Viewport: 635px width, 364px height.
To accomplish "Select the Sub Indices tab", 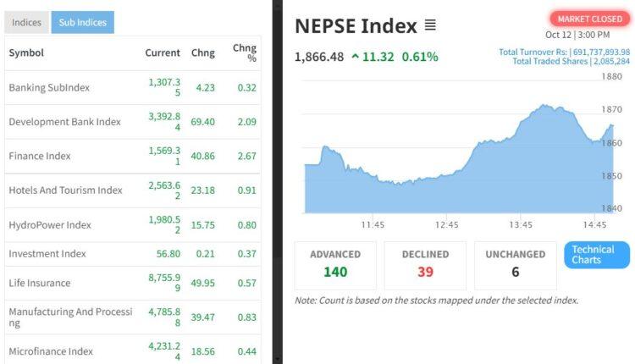I will (x=82, y=23).
